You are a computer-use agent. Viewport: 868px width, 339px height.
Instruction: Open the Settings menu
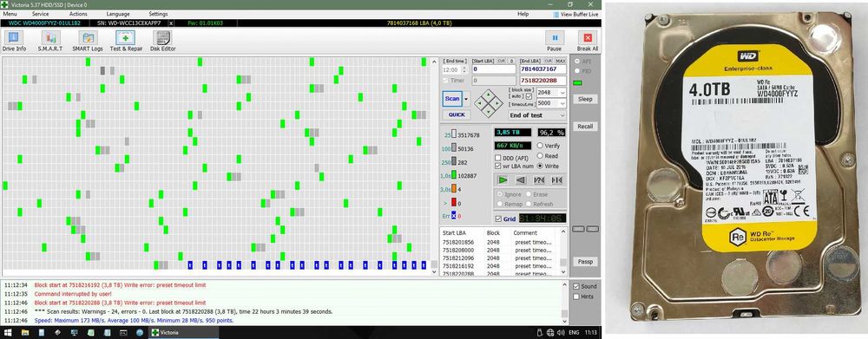click(x=158, y=14)
